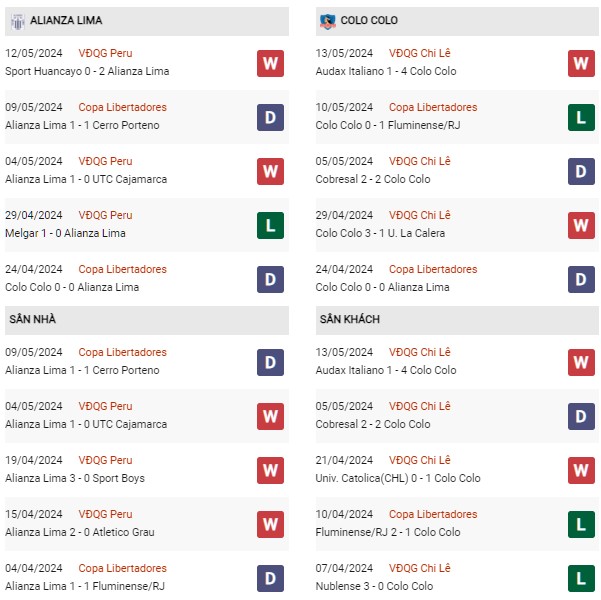Select the SÂN NHÀ home matches header
This screenshot has width=601, height=600.
147,320
